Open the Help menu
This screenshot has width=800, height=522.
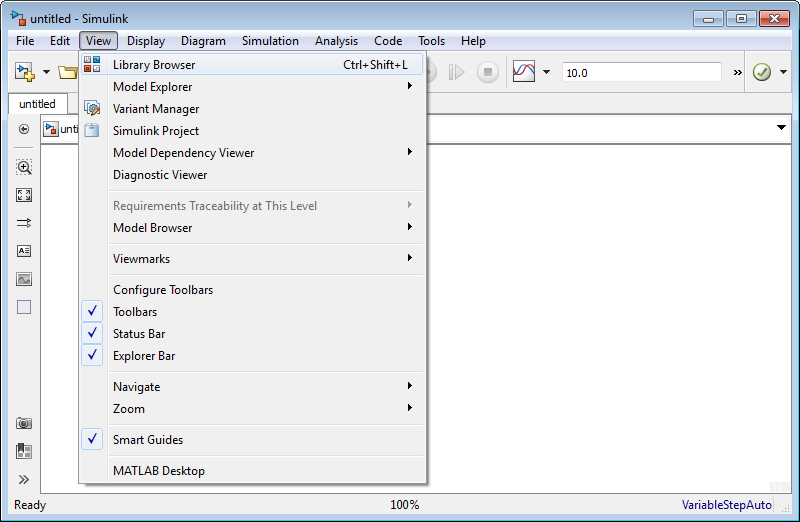(x=473, y=41)
